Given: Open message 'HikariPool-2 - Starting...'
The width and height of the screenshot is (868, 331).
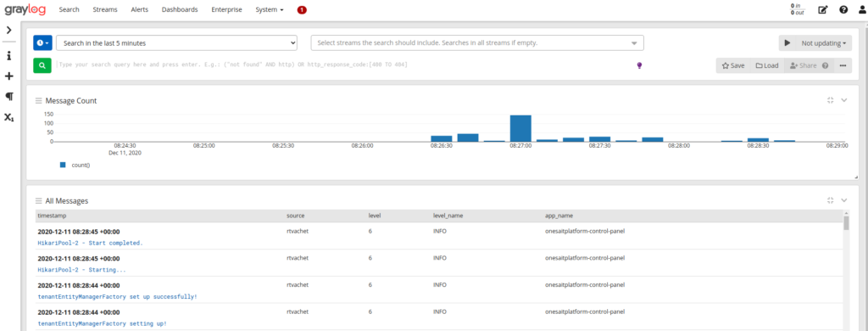Looking at the screenshot, I should click(82, 270).
